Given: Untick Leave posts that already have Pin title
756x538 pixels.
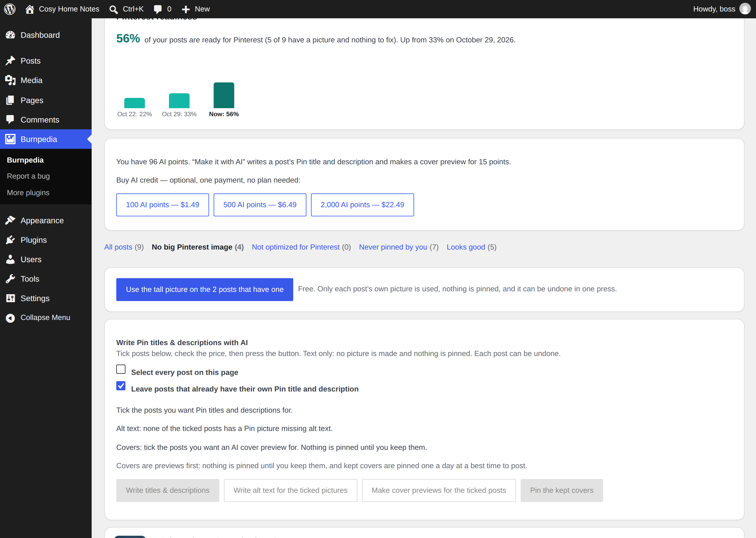Looking at the screenshot, I should click(121, 385).
